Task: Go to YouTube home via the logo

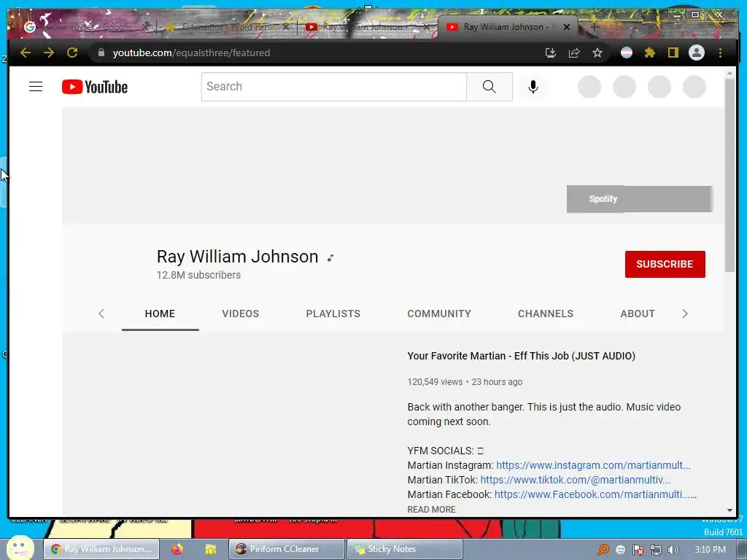Action: coord(95,87)
